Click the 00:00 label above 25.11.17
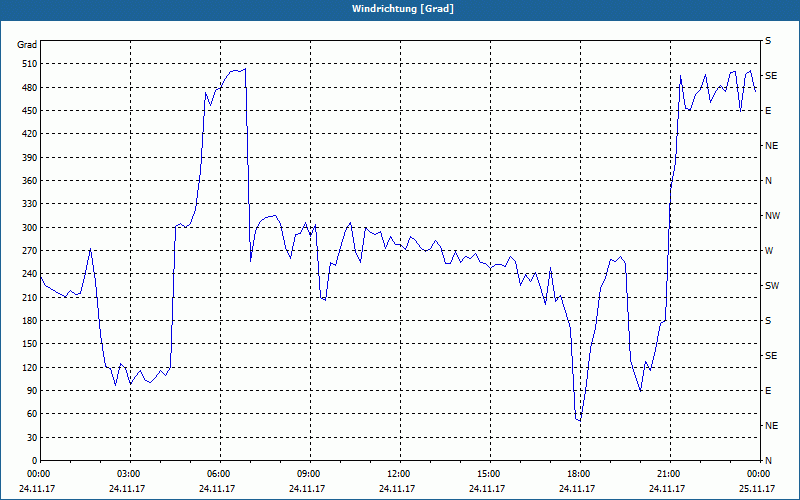800x500 pixels. click(x=757, y=474)
